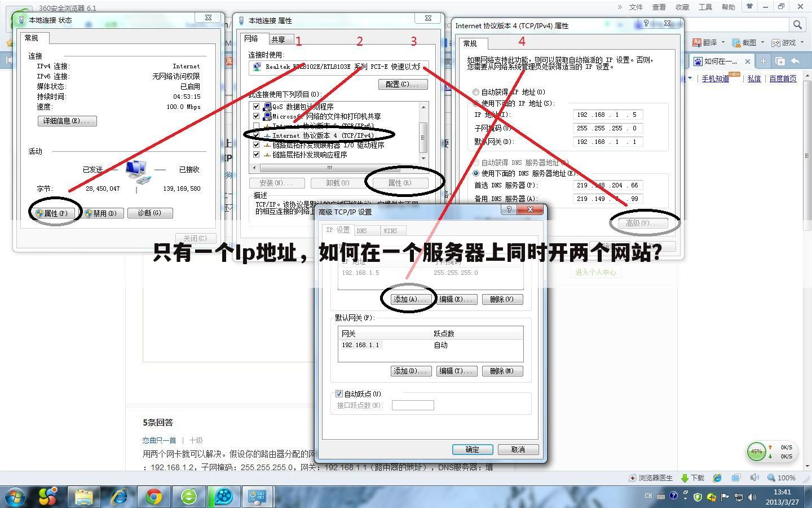Expand the 截图 dropdown arrow
812x508 pixels.
(x=762, y=42)
